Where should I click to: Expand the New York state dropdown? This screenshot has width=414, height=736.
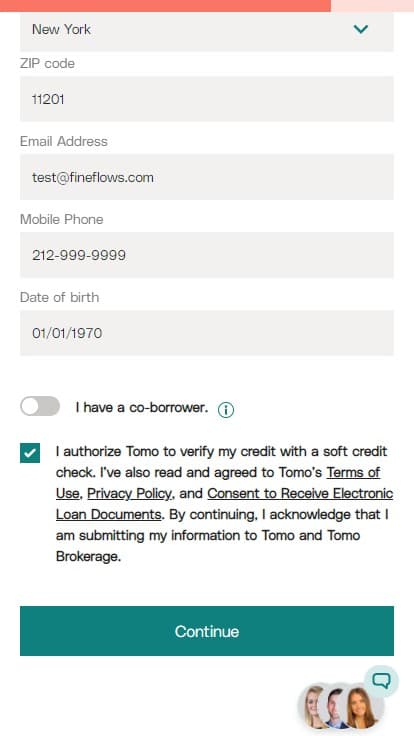(x=207, y=30)
